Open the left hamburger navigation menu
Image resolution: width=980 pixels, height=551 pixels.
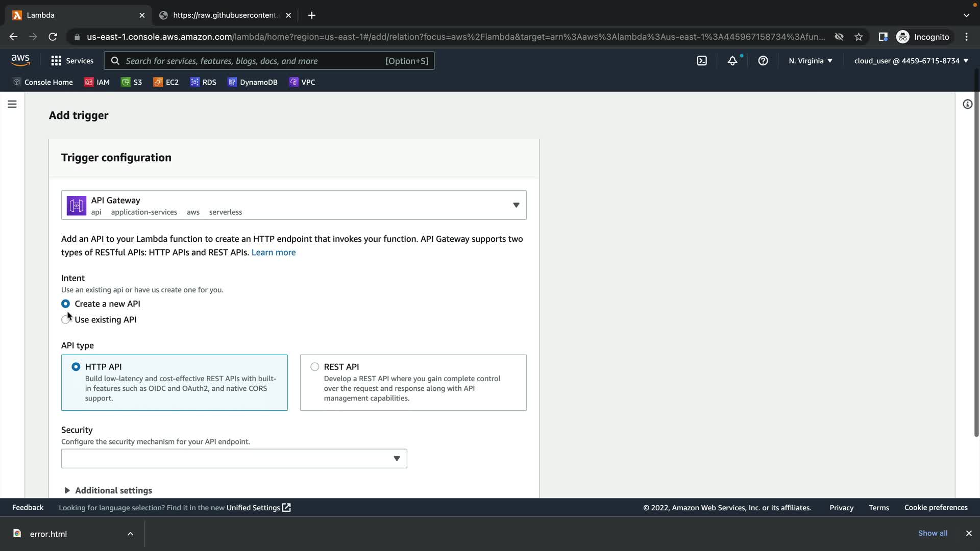[x=12, y=104]
